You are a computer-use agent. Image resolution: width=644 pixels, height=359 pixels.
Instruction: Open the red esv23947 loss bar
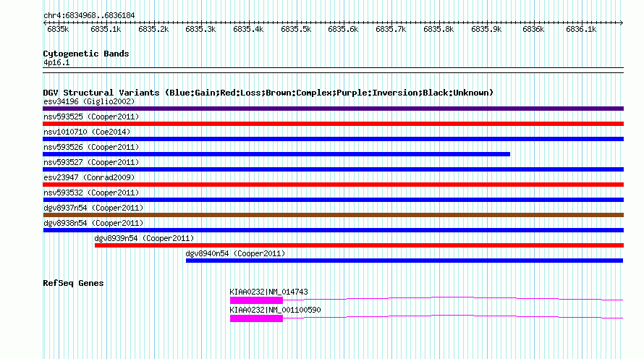pyautogui.click(x=333, y=185)
